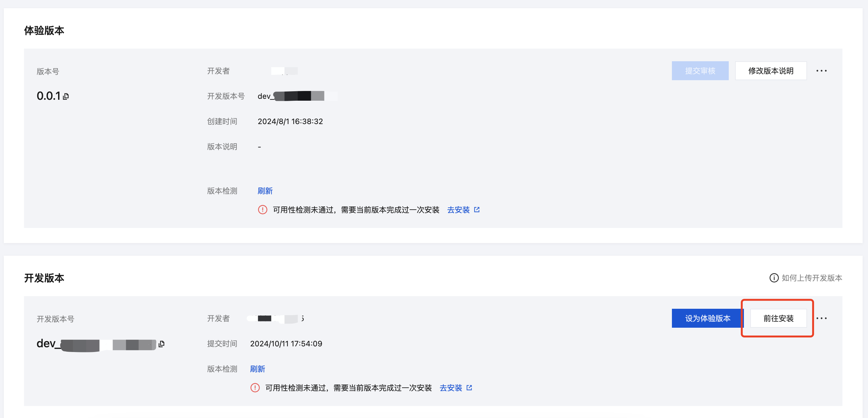Click the 提交审核 button
Viewport: 868px width, 418px height.
[x=700, y=71]
